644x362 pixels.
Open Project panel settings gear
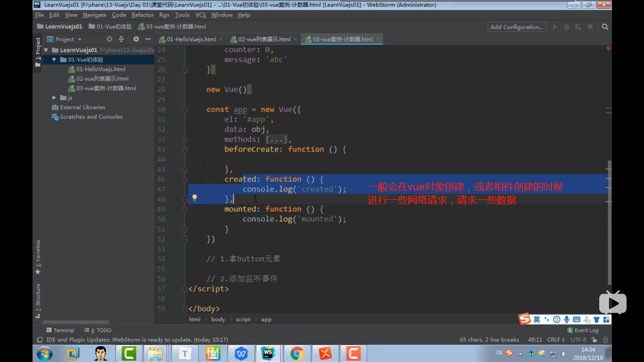pyautogui.click(x=136, y=39)
